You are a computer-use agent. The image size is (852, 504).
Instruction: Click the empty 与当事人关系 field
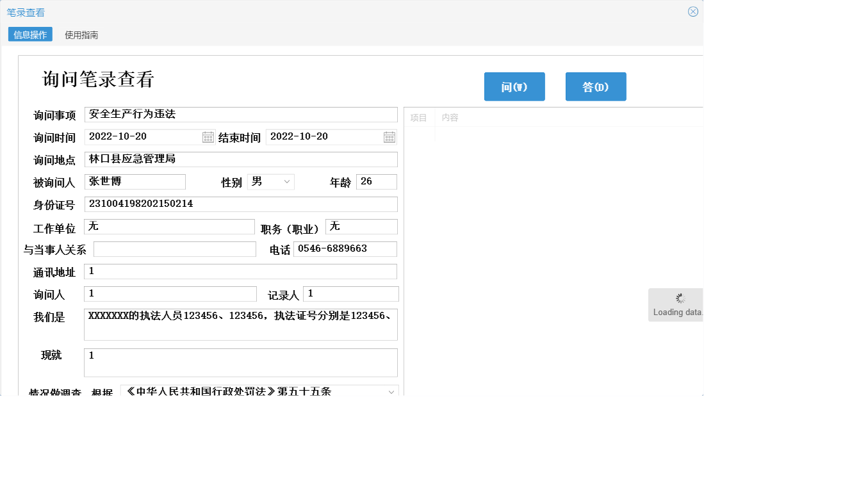tap(174, 249)
